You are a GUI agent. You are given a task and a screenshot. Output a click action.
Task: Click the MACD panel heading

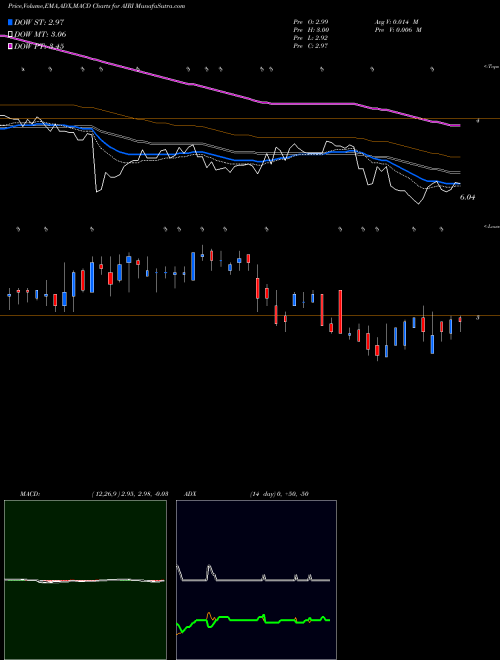pyautogui.click(x=29, y=494)
